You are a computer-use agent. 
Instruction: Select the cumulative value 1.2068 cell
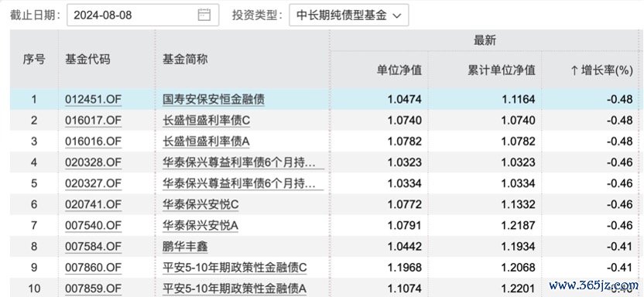(x=519, y=268)
